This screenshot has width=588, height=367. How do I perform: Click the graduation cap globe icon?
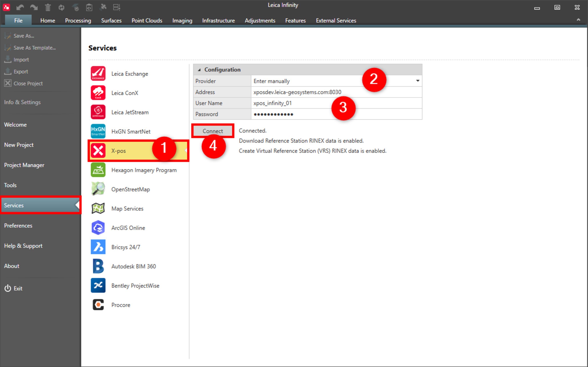click(75, 8)
